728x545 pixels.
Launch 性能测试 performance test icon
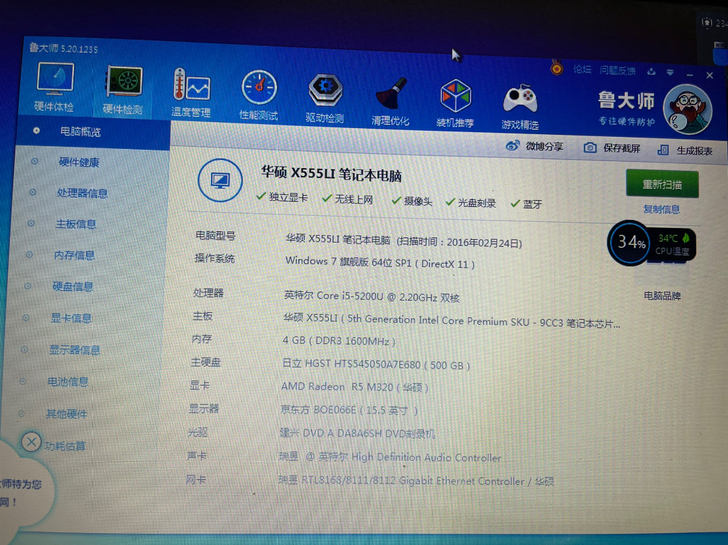259,96
